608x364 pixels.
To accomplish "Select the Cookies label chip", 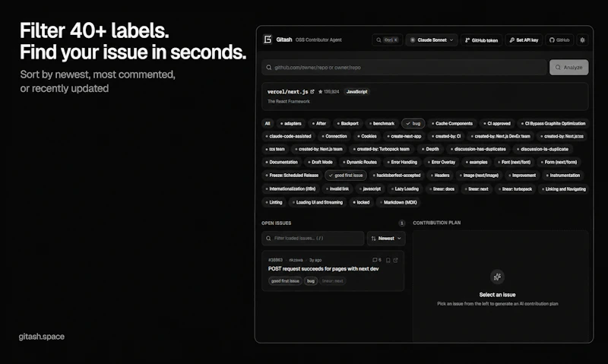I will (367, 137).
